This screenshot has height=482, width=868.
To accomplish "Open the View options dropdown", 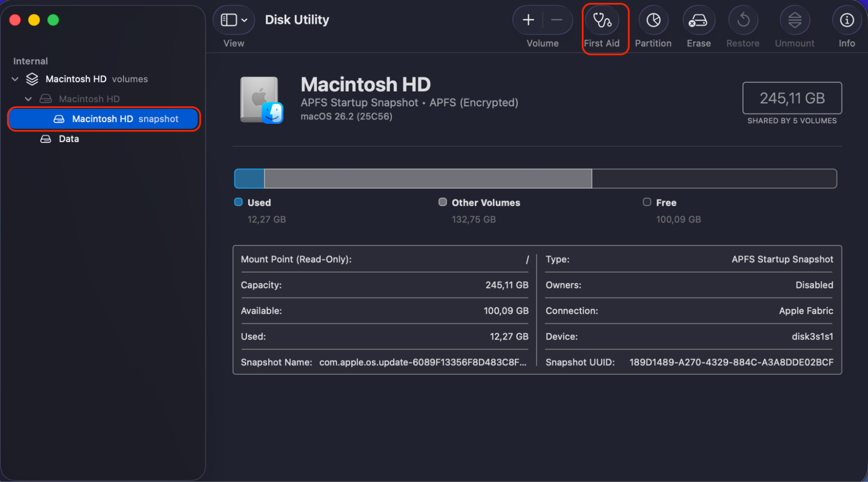I will (x=233, y=20).
